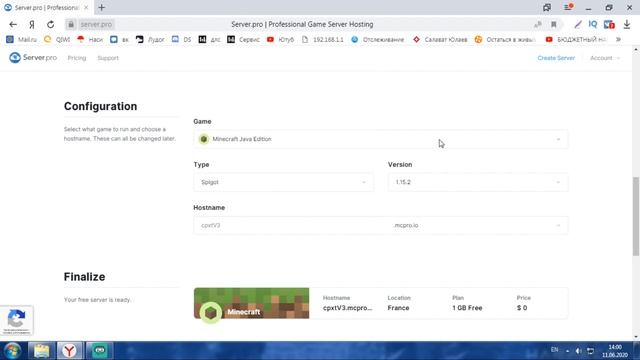Image resolution: width=640 pixels, height=360 pixels.
Task: Open the browser menu icon
Action: click(568, 7)
